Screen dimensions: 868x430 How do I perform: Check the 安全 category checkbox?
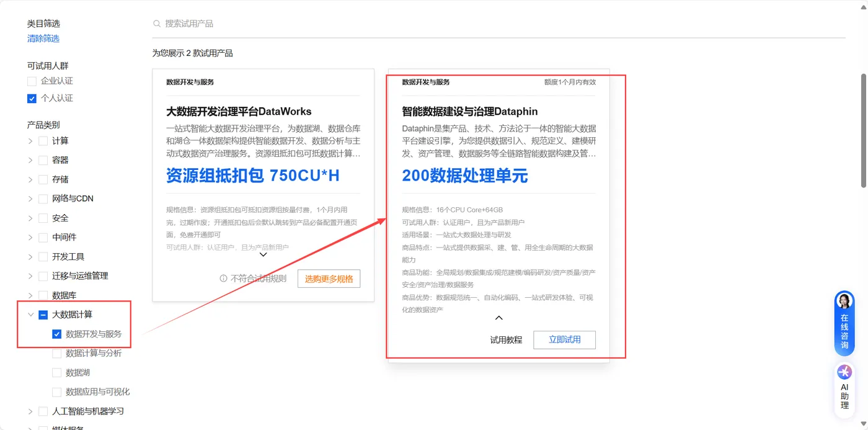pyautogui.click(x=43, y=218)
